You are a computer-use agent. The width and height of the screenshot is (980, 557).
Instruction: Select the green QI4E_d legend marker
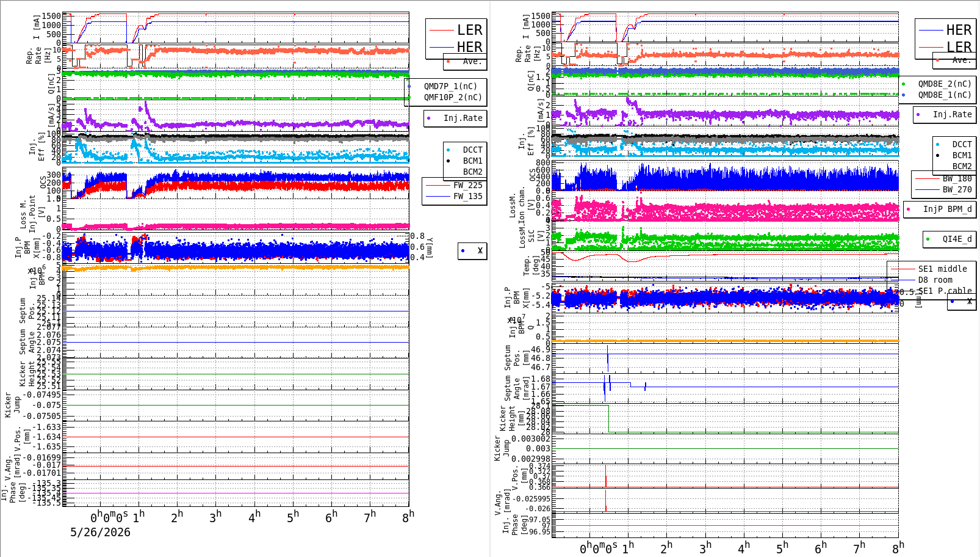click(x=928, y=239)
